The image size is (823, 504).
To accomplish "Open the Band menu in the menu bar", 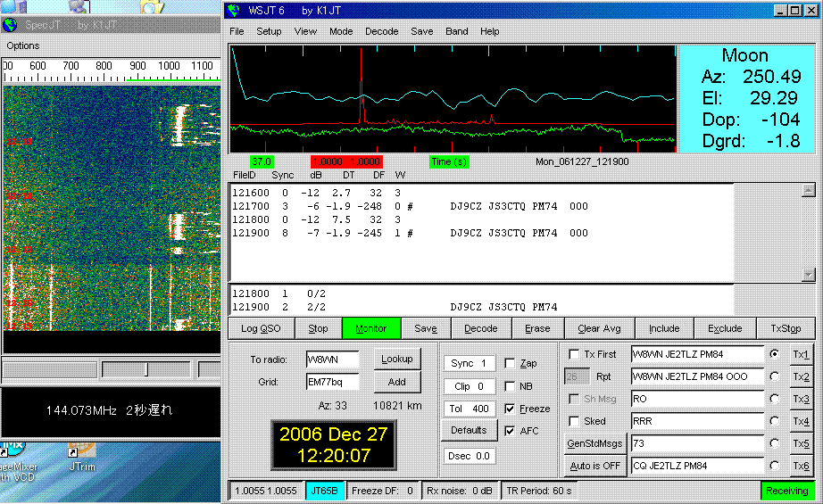I will coord(456,31).
